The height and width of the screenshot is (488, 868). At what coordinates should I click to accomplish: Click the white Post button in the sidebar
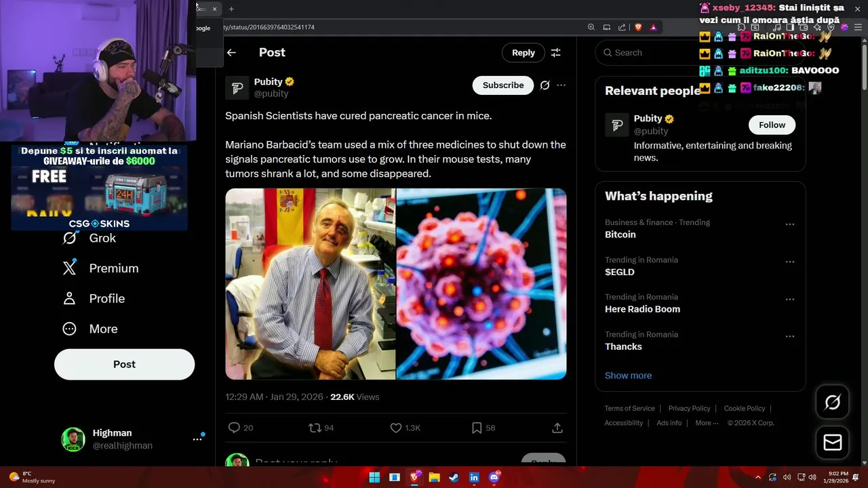click(x=124, y=364)
